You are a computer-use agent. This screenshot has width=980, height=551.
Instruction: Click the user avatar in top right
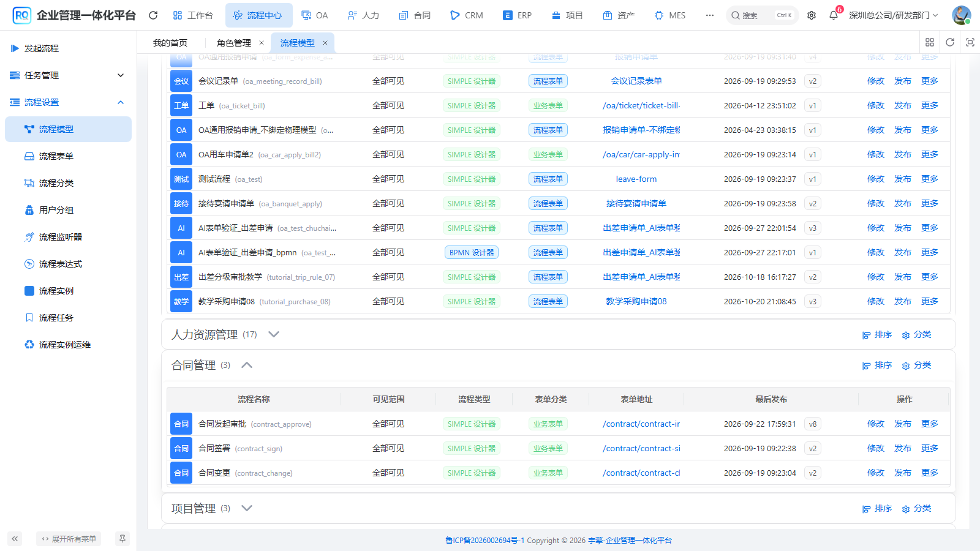point(961,15)
